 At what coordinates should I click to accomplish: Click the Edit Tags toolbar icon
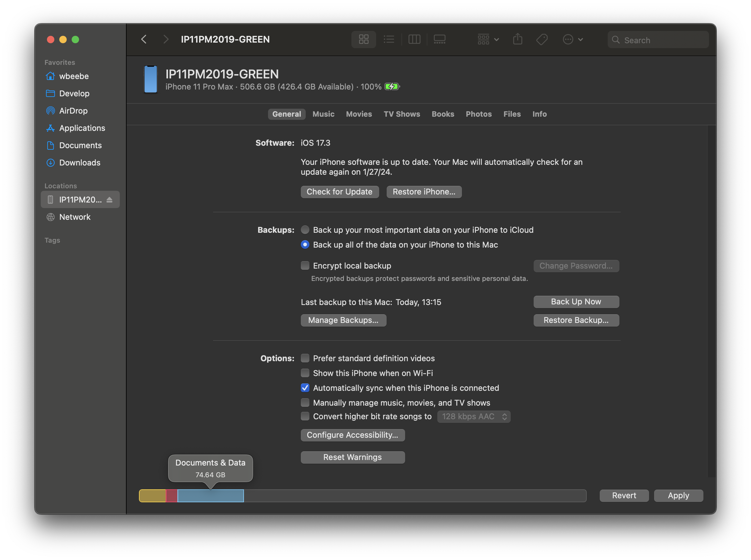(x=542, y=39)
